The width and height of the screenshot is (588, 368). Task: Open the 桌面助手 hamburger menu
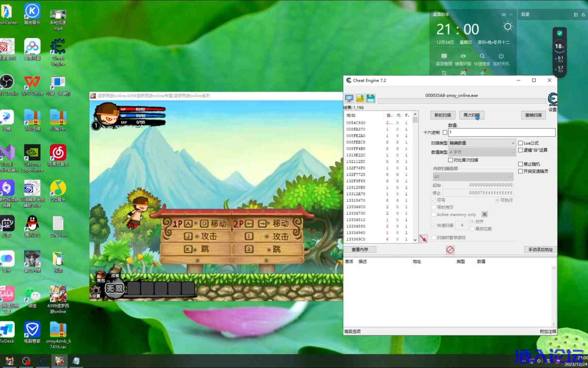click(504, 15)
